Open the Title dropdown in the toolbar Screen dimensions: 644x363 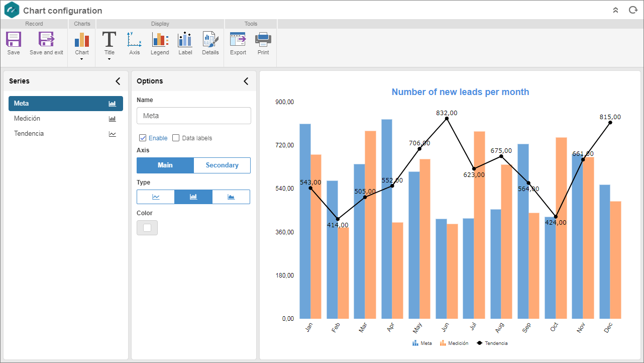(x=109, y=59)
